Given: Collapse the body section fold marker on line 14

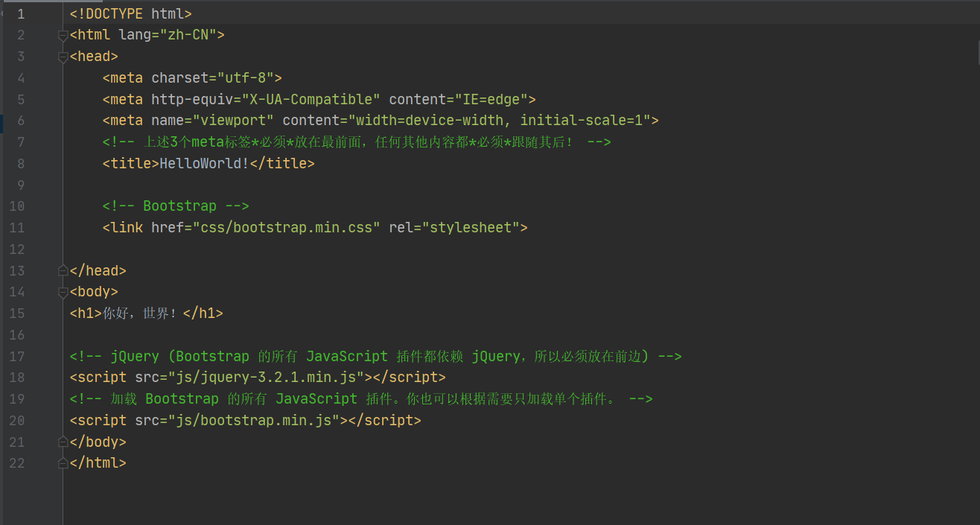Looking at the screenshot, I should (63, 292).
